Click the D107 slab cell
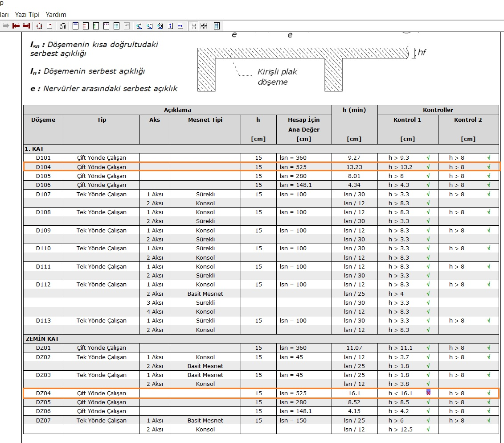 [43, 195]
